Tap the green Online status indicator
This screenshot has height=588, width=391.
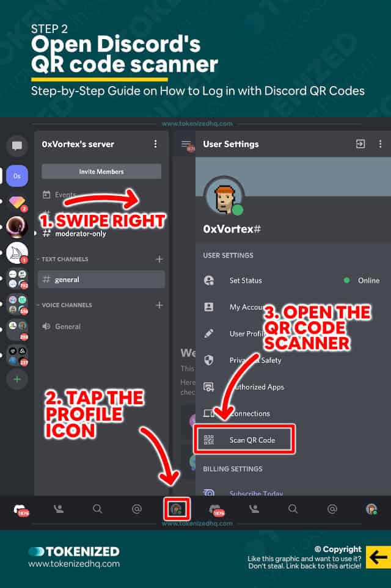[347, 280]
